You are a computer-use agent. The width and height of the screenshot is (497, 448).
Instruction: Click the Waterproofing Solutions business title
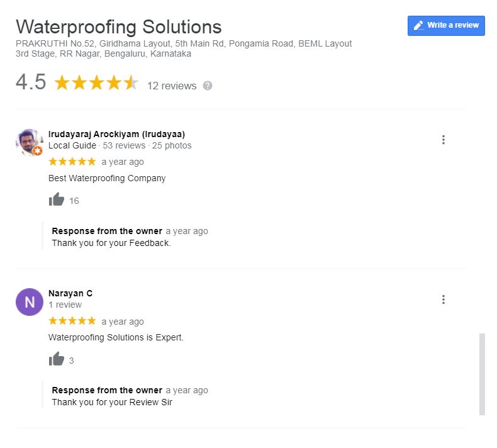click(119, 26)
